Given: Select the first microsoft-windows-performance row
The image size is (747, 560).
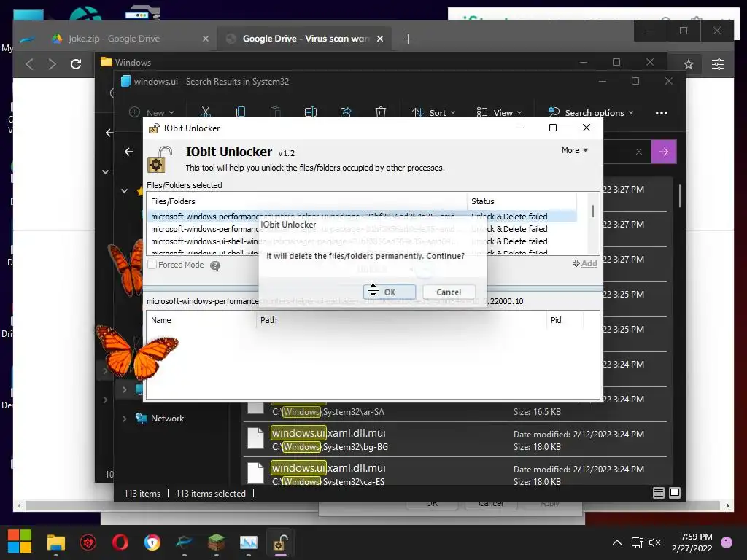Looking at the screenshot, I should 362,217.
